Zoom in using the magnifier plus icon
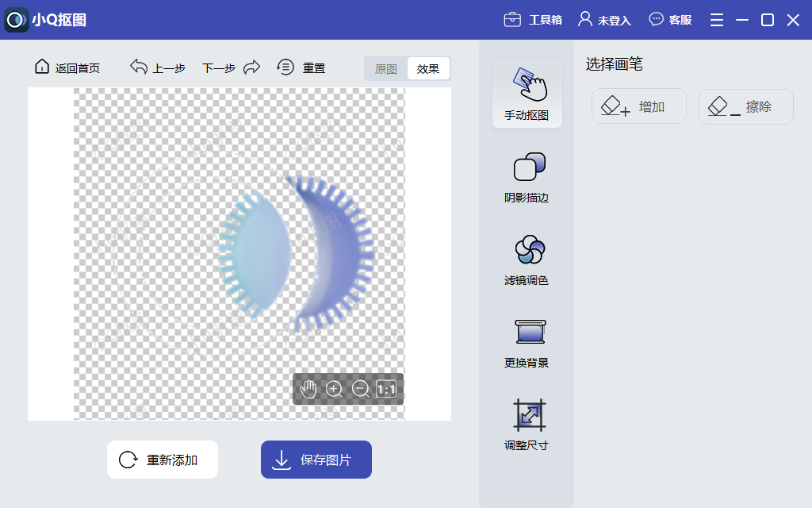 [x=334, y=389]
